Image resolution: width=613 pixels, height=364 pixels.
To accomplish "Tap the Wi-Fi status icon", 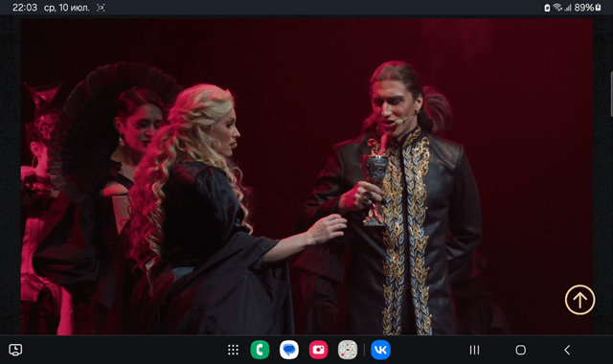I will click(x=557, y=8).
